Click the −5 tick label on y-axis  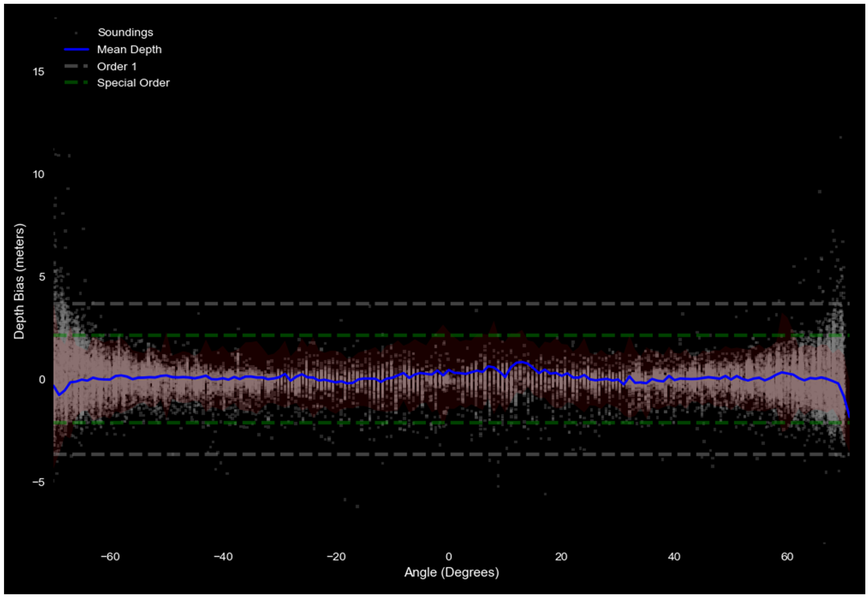pyautogui.click(x=38, y=482)
